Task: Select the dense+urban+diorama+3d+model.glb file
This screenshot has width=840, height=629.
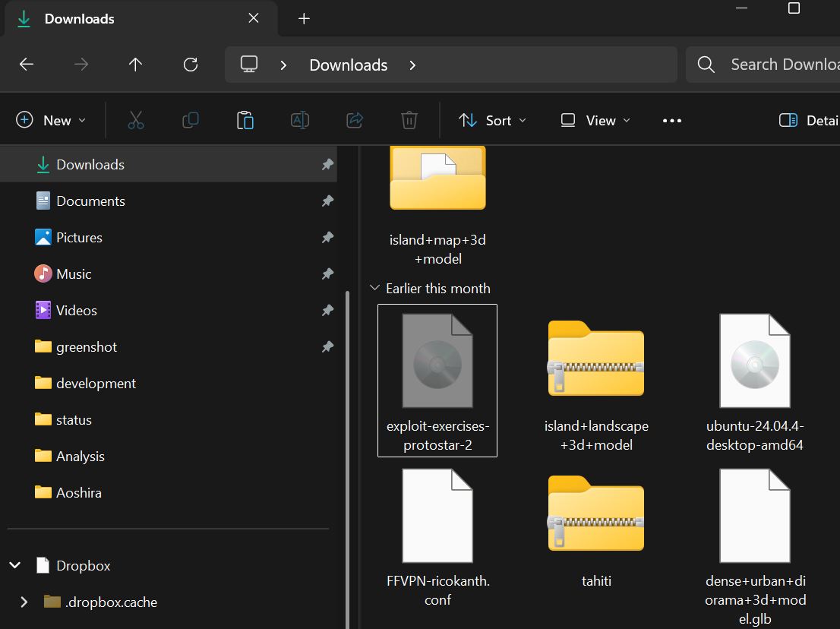Action: point(756,546)
